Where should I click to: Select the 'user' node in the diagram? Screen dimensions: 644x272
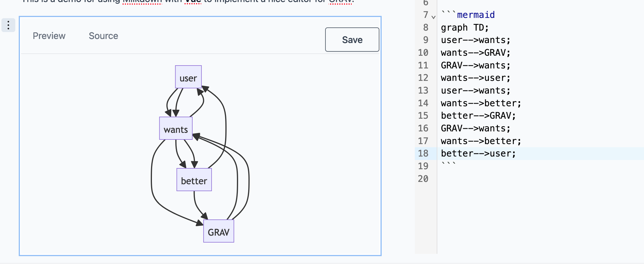click(x=188, y=77)
